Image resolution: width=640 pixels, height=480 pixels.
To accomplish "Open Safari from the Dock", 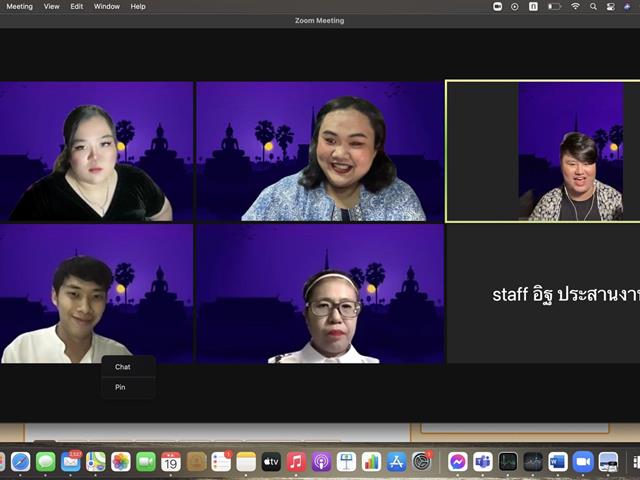I will coord(20,462).
